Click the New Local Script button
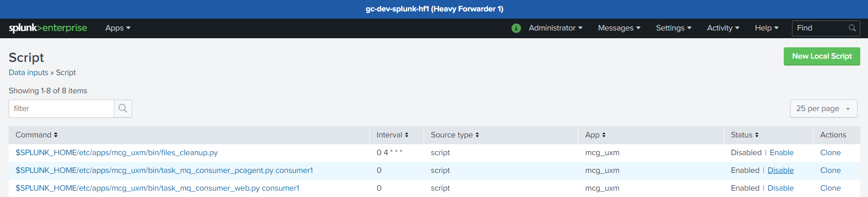 tap(822, 56)
